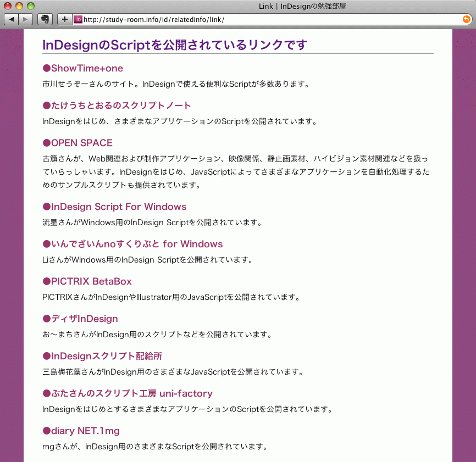The image size is (476, 462).
Task: Click the description starting 古籏さんが、Web関連
Action: pyautogui.click(x=236, y=172)
